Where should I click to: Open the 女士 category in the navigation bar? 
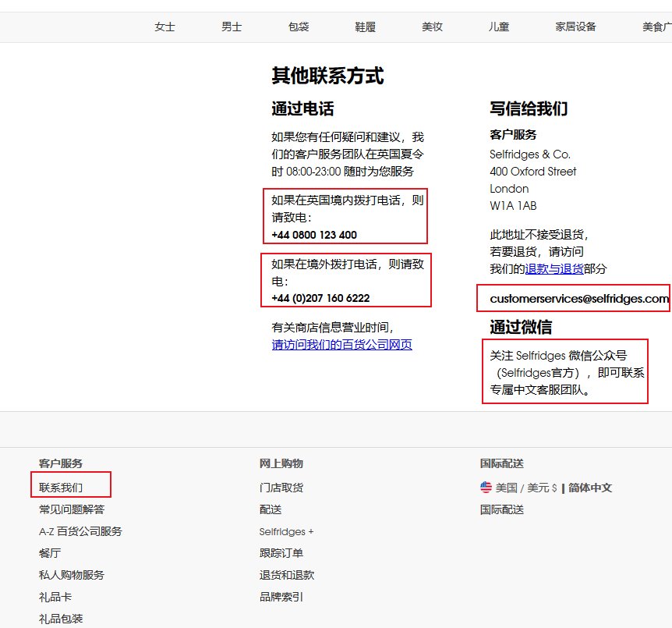(x=164, y=27)
